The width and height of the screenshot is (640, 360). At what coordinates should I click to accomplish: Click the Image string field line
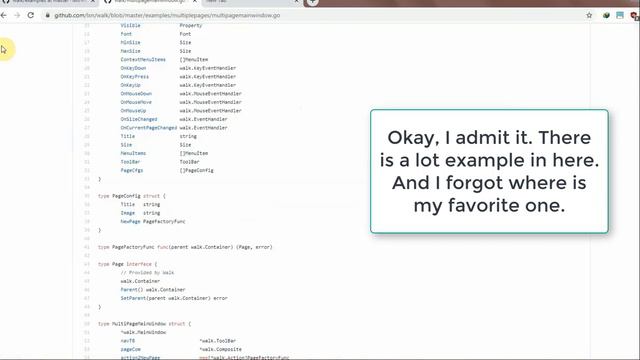point(140,213)
